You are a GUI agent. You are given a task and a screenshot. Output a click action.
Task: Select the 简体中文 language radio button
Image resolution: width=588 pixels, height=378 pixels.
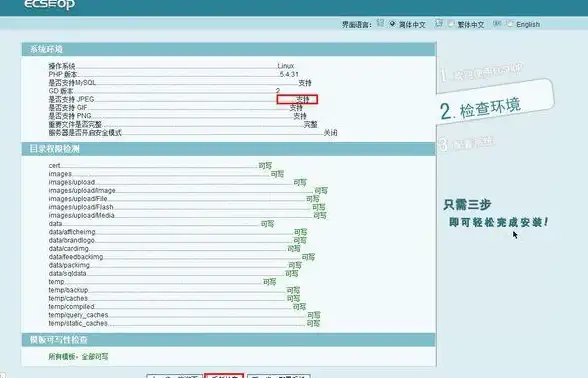(x=392, y=24)
